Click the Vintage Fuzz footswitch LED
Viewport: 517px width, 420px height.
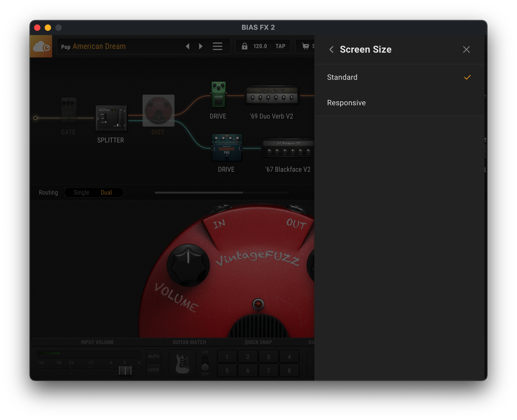(258, 304)
